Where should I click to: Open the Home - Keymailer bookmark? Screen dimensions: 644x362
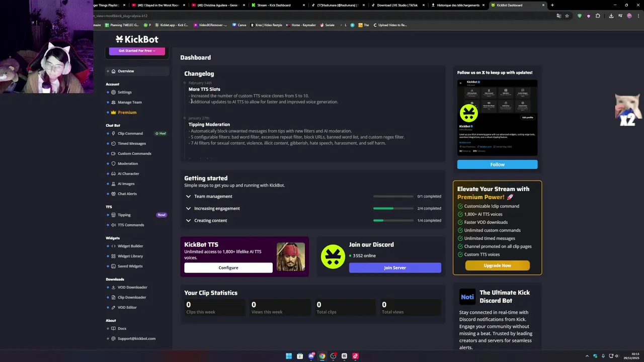301,25
